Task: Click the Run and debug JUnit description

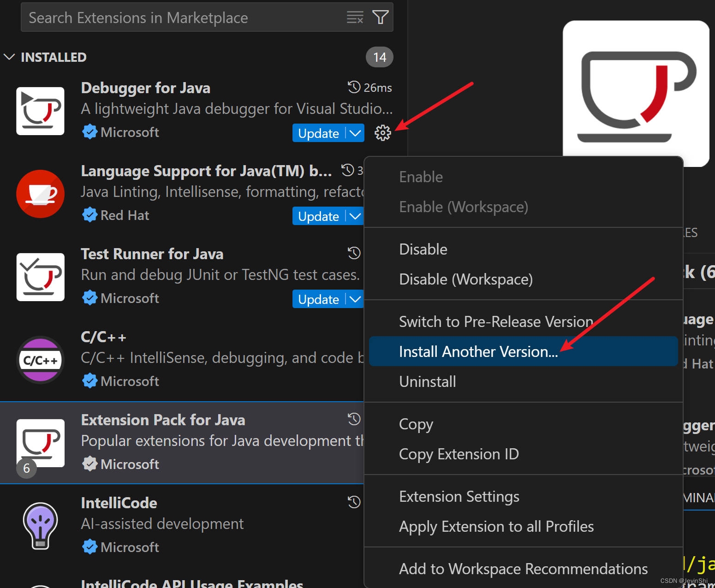Action: 220,274
